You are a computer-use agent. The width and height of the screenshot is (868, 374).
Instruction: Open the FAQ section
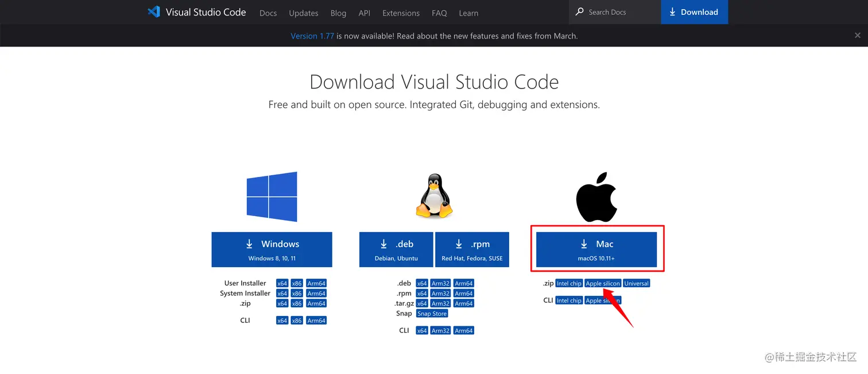[x=439, y=13]
